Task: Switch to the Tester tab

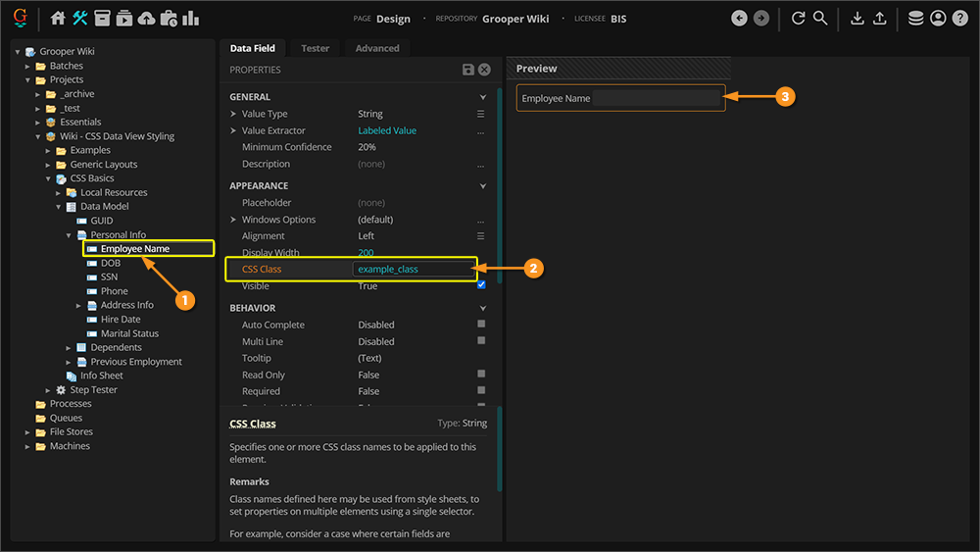Action: (x=315, y=48)
